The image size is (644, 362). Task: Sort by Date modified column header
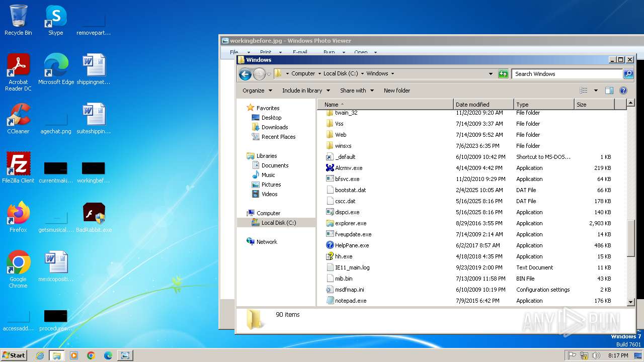click(x=484, y=105)
